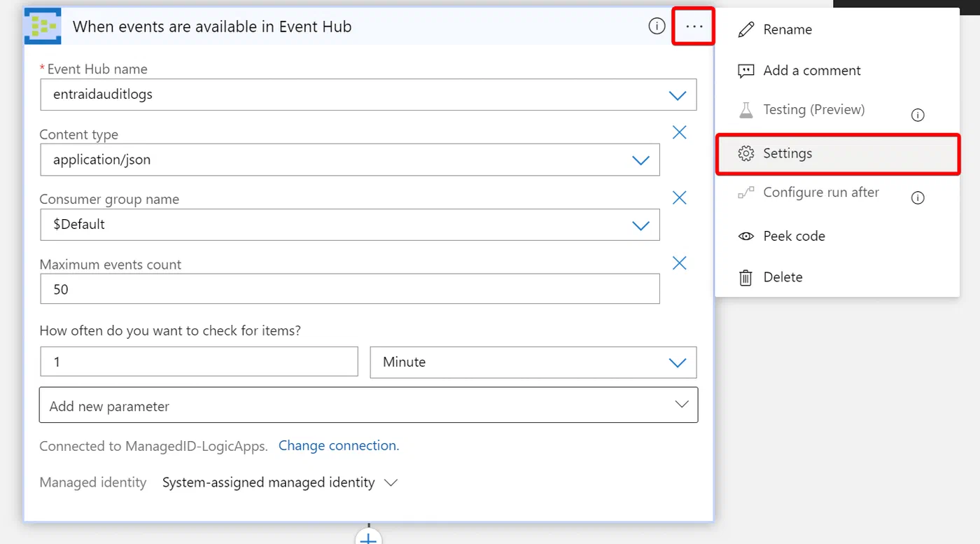
Task: Click the Connected to ManagedID-LogicApps text
Action: [x=153, y=446]
